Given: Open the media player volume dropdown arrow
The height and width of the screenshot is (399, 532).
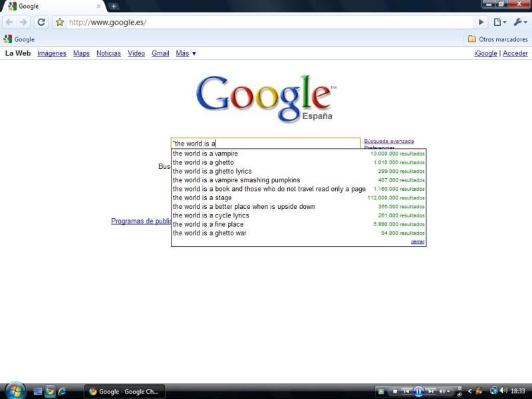Looking at the screenshot, I should 448,392.
